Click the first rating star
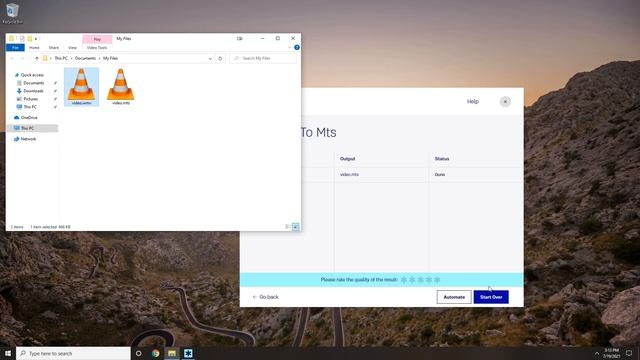This screenshot has height=360, width=640. tap(404, 280)
